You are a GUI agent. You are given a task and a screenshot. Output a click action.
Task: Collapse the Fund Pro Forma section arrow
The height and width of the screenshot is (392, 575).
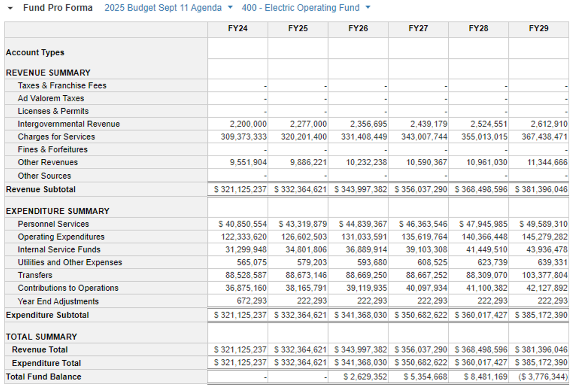(10, 8)
